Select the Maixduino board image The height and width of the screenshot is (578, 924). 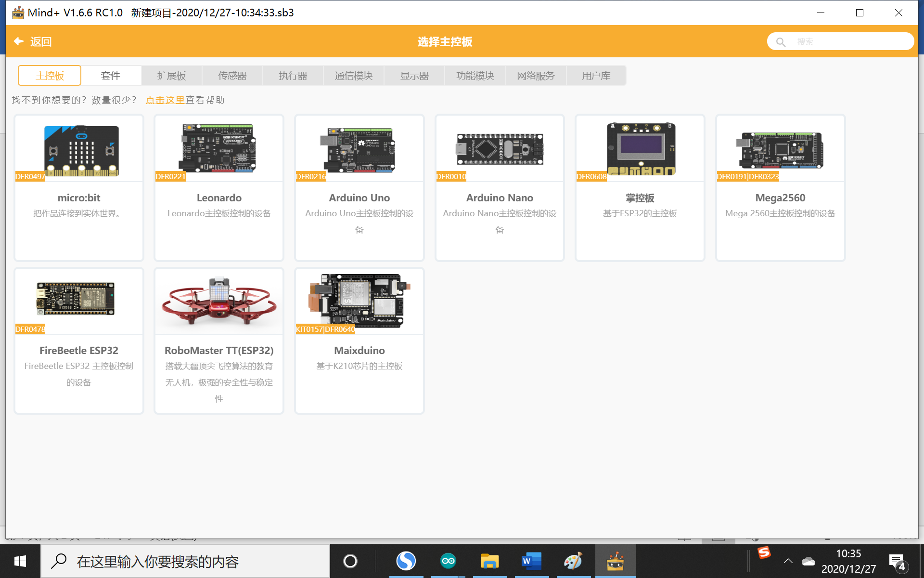coord(359,301)
